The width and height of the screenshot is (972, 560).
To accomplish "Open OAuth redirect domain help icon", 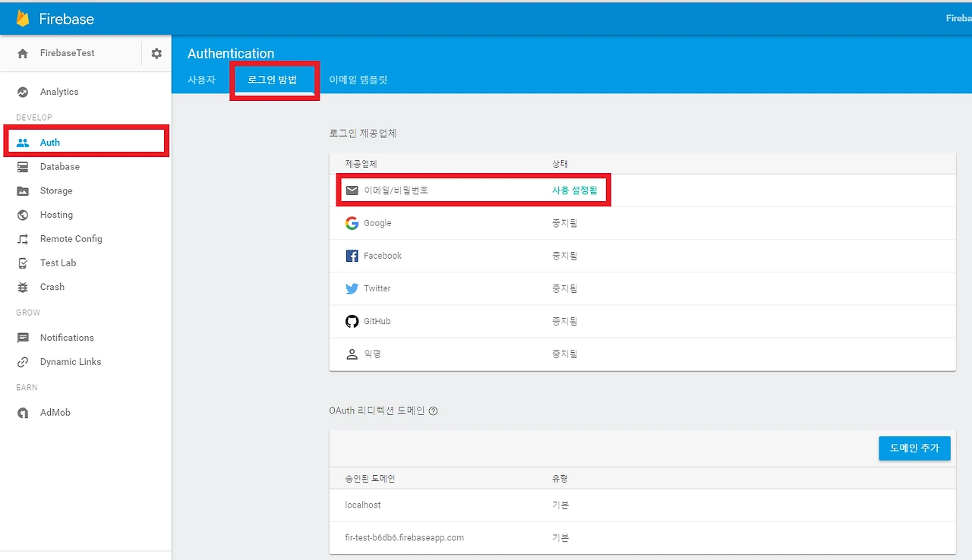I will coord(434,411).
